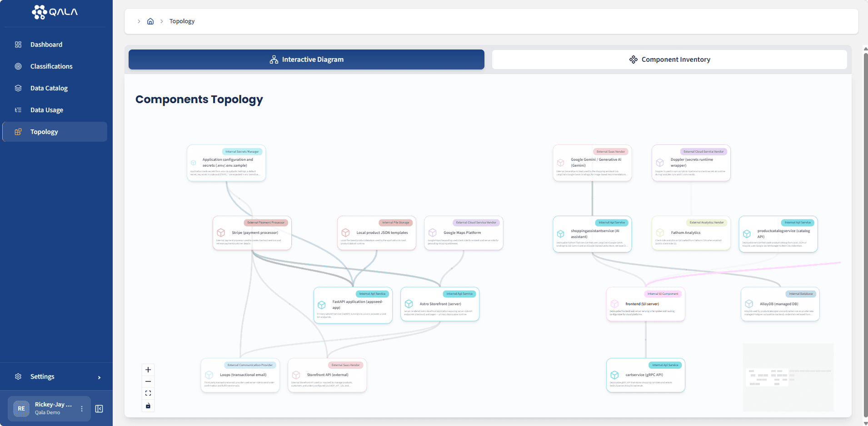This screenshot has width=868, height=426.
Task: Click Astro Storefront cube icon
Action: click(x=409, y=304)
